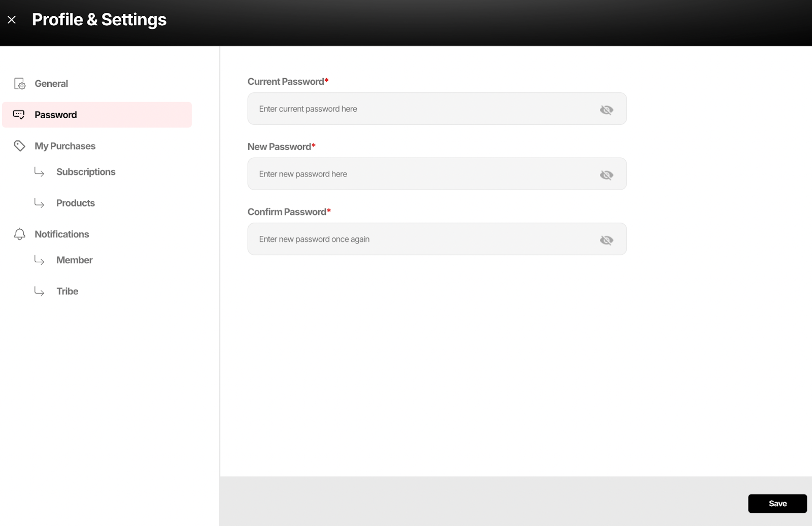Click the Notifications bell icon
The width and height of the screenshot is (812, 526).
19,234
